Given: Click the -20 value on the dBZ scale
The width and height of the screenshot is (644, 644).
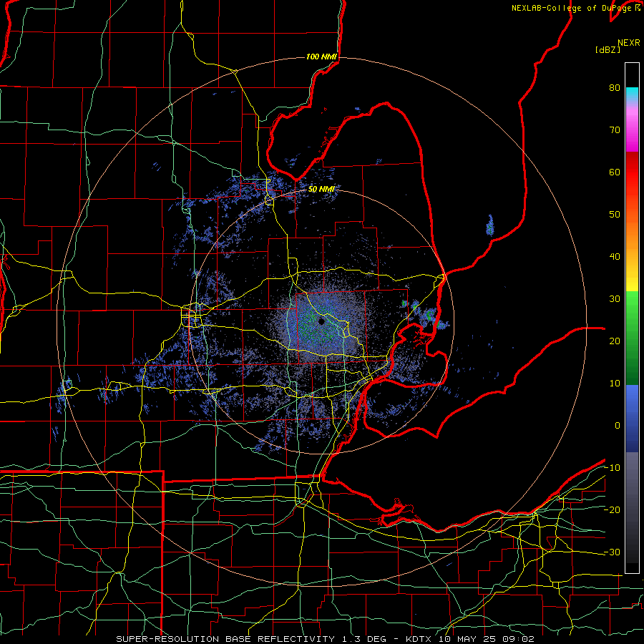Looking at the screenshot, I should click(612, 509).
